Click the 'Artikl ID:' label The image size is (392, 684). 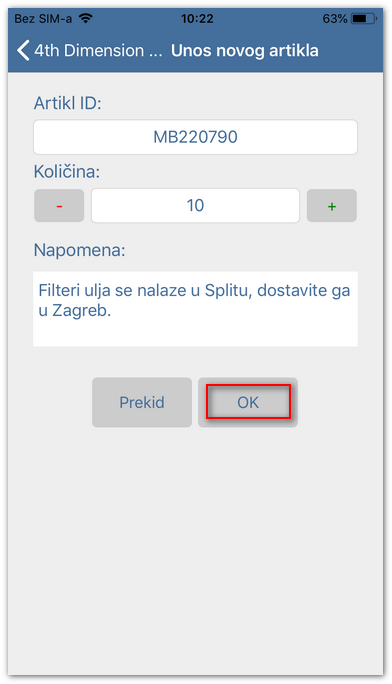(x=68, y=103)
